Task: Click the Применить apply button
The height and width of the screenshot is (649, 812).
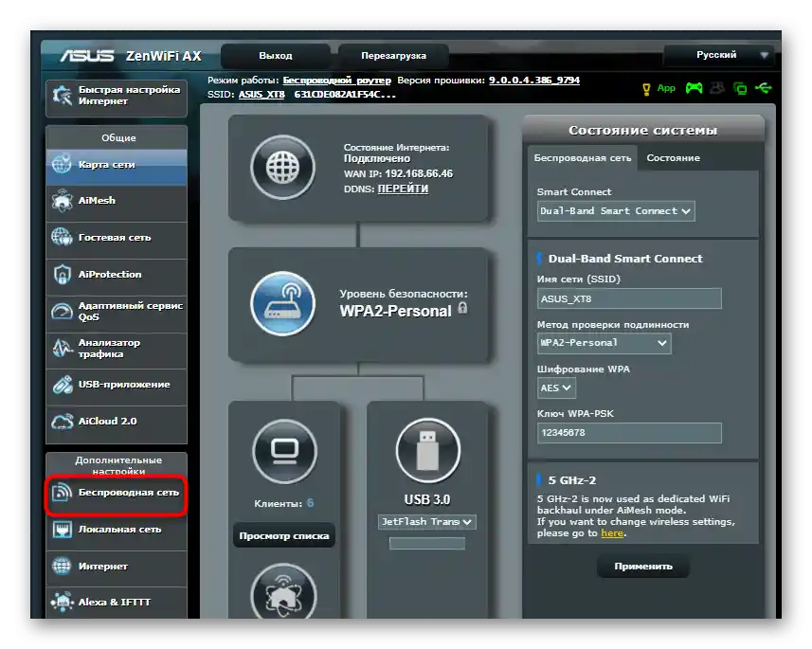Action: pyautogui.click(x=643, y=567)
